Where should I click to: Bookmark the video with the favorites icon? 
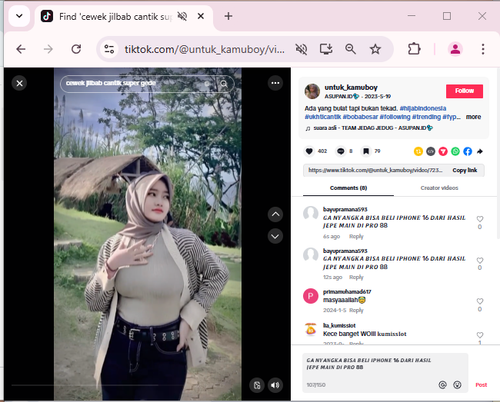(366, 151)
